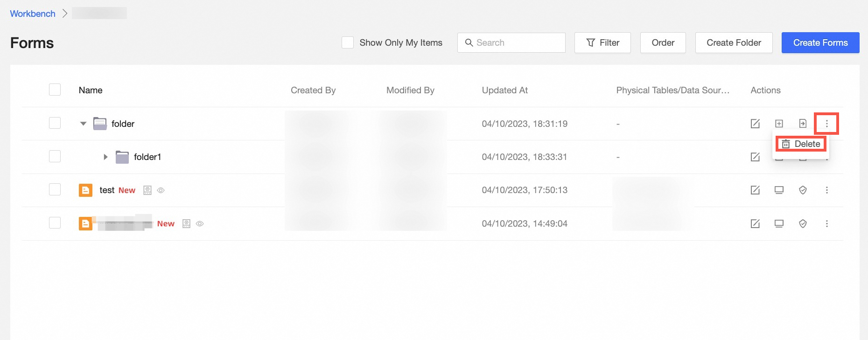Expand the folder1 subfolder
The height and width of the screenshot is (340, 868).
pyautogui.click(x=105, y=157)
